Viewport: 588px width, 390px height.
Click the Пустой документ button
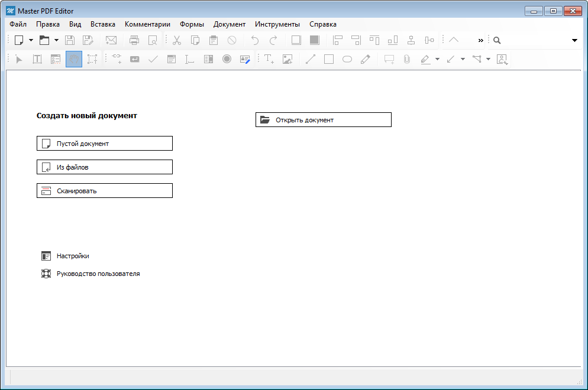click(105, 144)
